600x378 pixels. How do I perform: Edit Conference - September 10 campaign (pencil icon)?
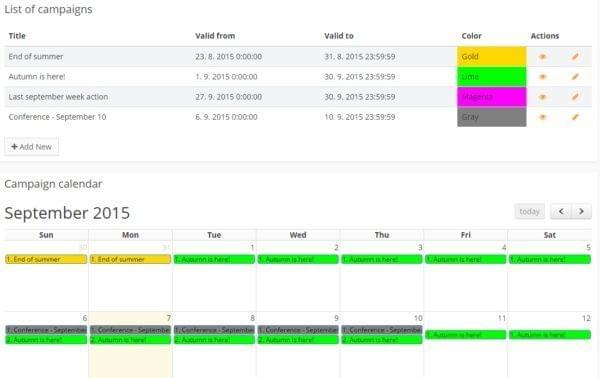point(575,117)
